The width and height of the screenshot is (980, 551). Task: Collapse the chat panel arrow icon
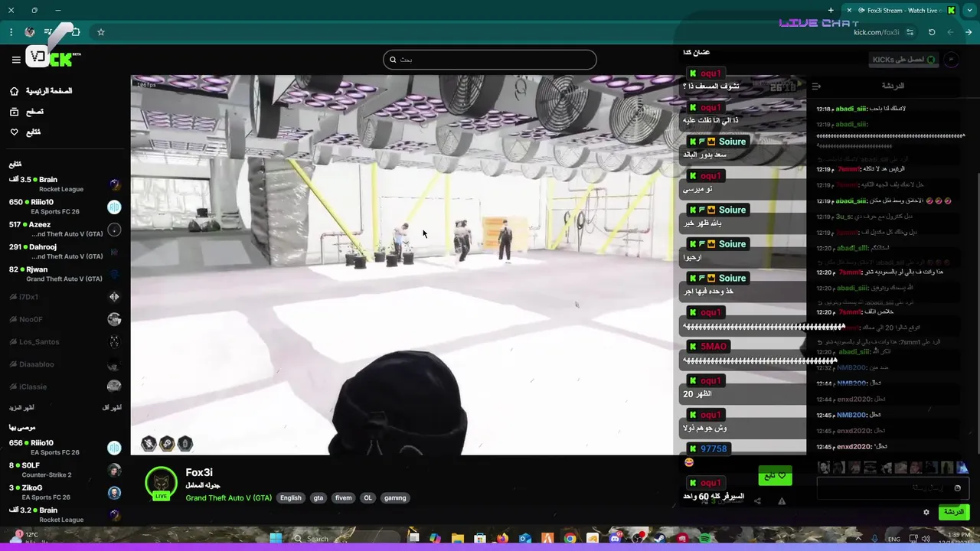[x=816, y=86]
